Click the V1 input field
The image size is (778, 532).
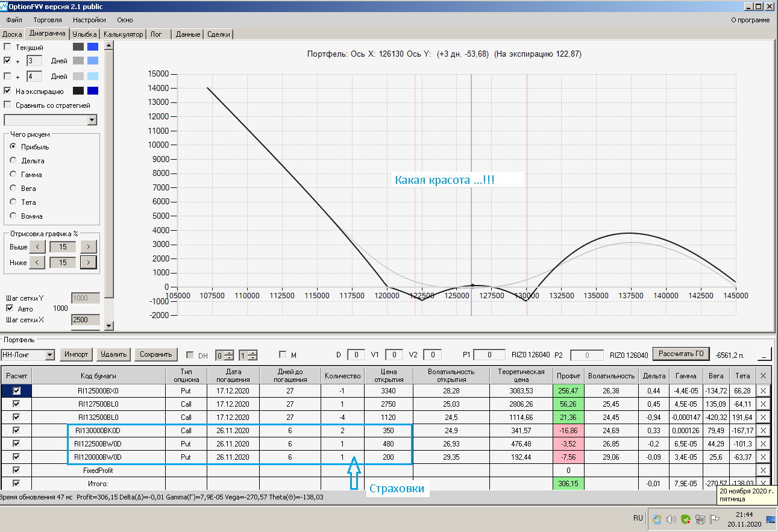click(394, 355)
